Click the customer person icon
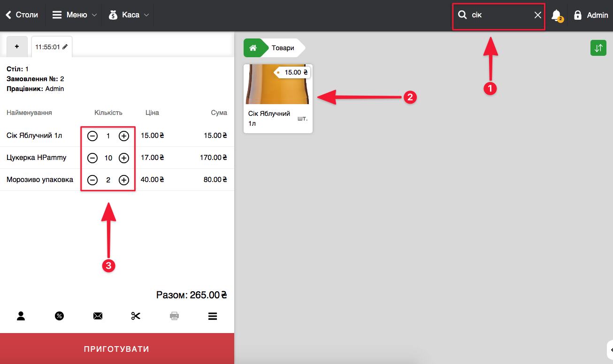 pos(21,316)
